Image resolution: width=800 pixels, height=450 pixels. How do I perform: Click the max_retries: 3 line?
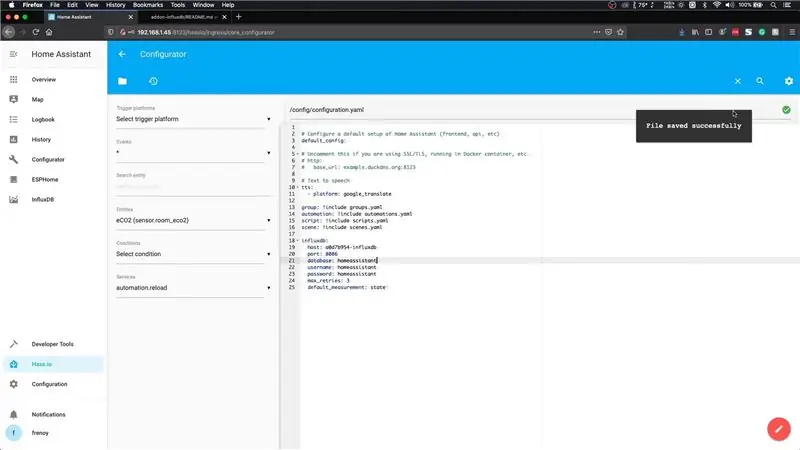(328, 281)
